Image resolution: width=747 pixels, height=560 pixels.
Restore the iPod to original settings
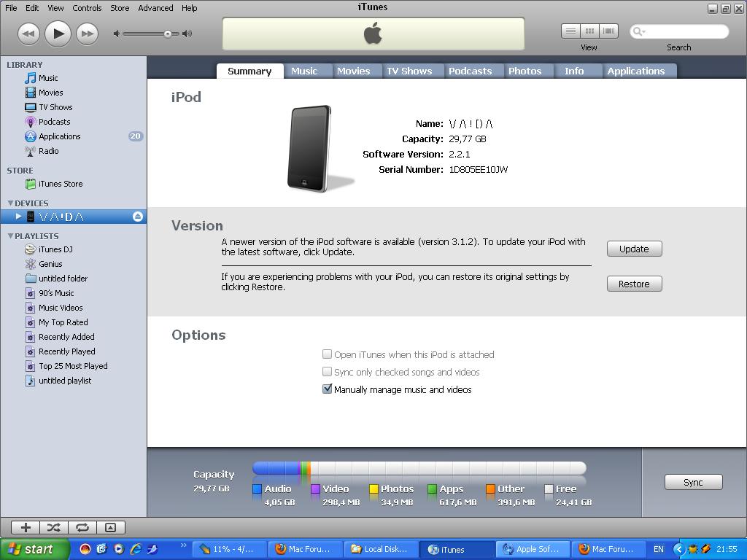click(633, 284)
